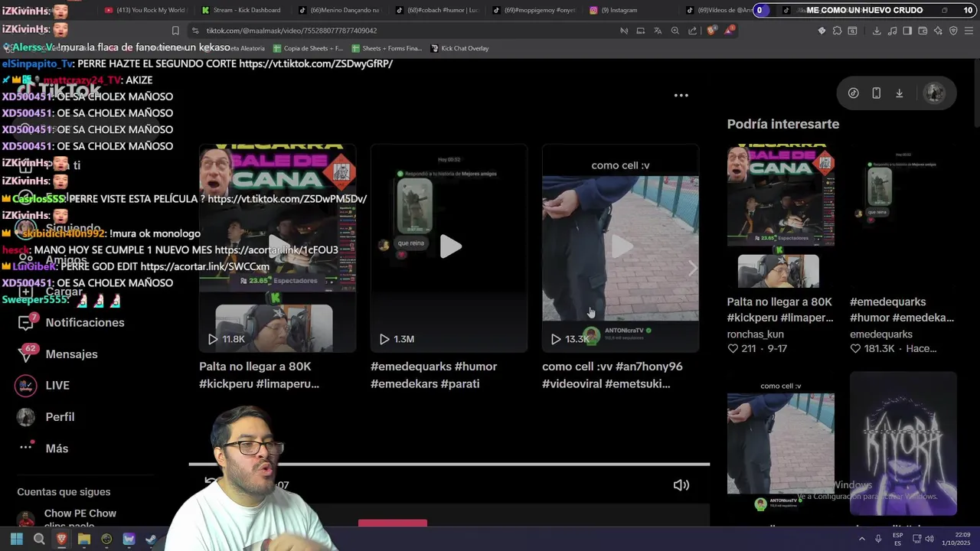Click the Notificaciones inbox icon
This screenshot has width=980, height=551.
click(x=26, y=323)
